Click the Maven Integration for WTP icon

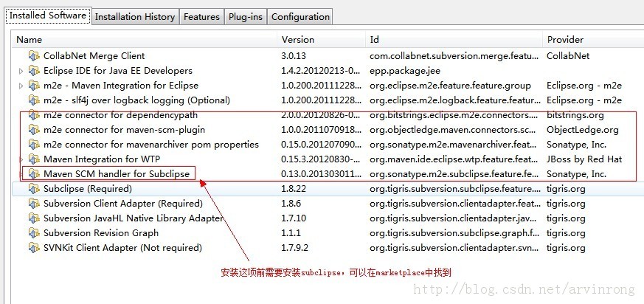tap(34, 159)
